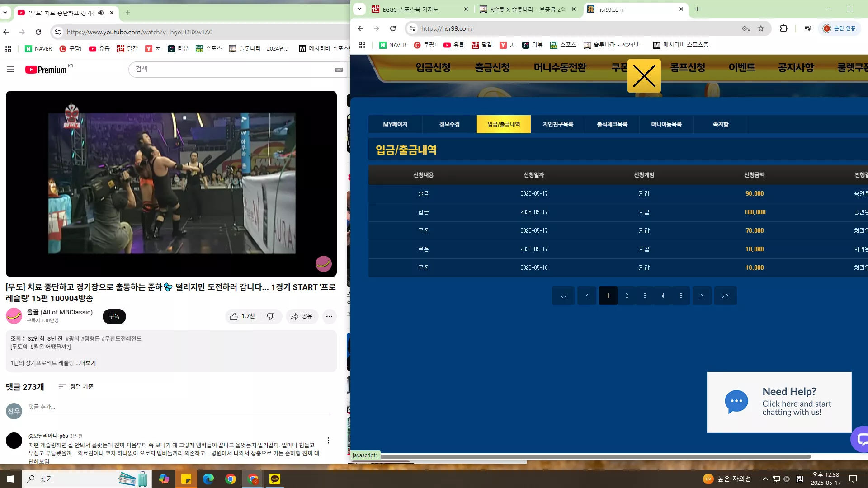Viewport: 868px width, 488px height.
Task: Click the 댓글 추가 comment input field
Action: click(x=179, y=407)
